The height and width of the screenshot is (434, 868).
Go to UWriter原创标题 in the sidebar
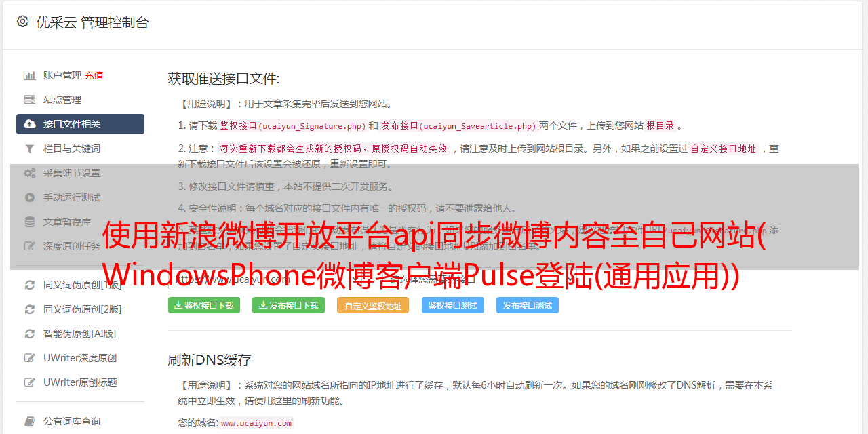80,382
